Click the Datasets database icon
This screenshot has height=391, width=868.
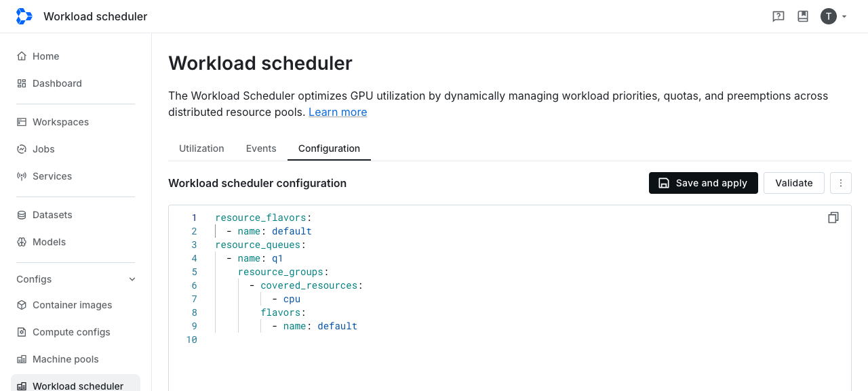pyautogui.click(x=22, y=215)
